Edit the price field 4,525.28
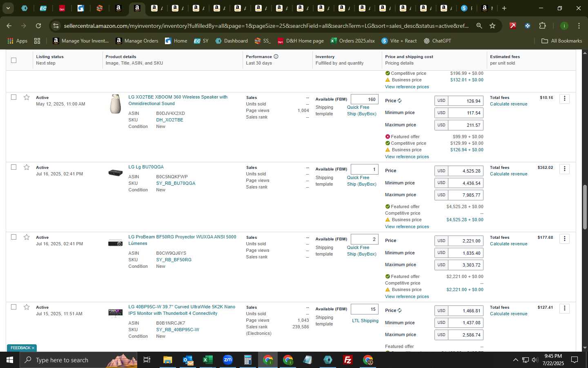 coord(465,171)
